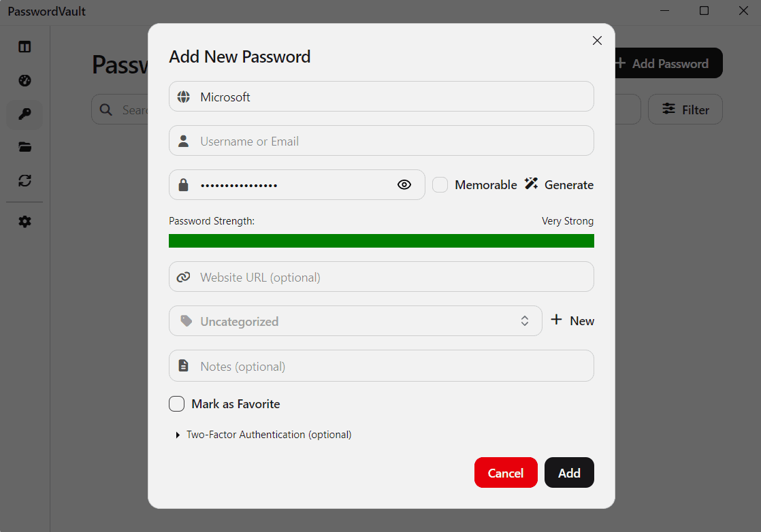Click the Very Strong strength label
Viewport: 761px width, 532px height.
tap(568, 221)
